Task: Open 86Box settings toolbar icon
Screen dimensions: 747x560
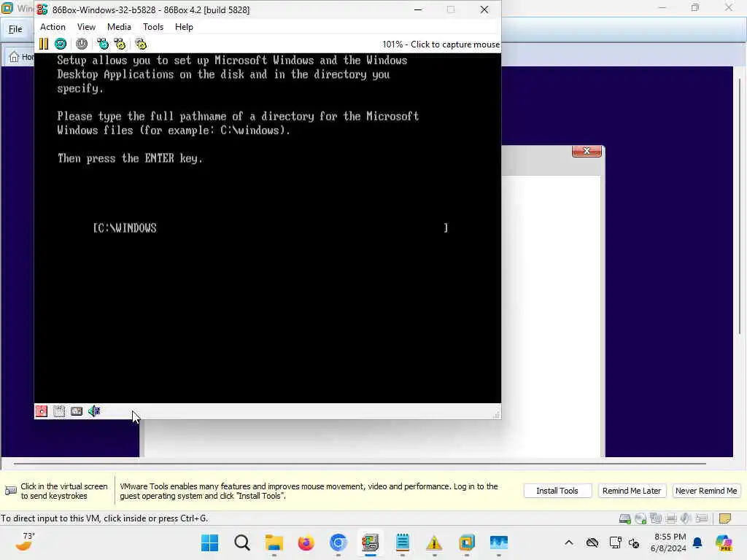Action: [141, 44]
